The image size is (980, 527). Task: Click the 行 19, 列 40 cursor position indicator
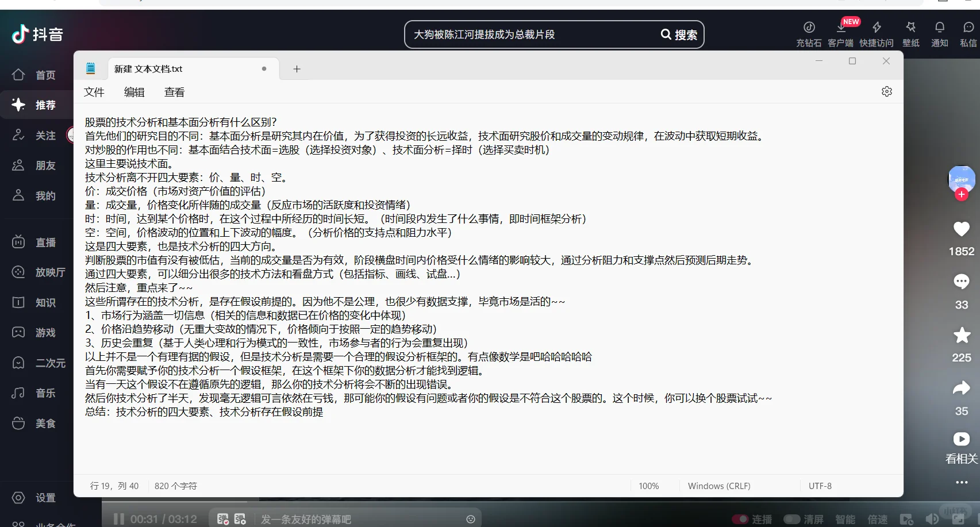click(114, 486)
